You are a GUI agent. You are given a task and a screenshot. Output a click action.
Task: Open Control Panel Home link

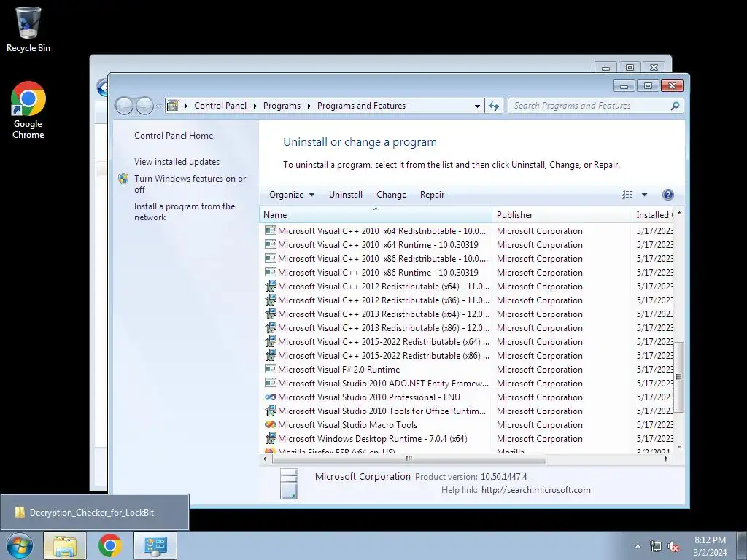click(174, 135)
